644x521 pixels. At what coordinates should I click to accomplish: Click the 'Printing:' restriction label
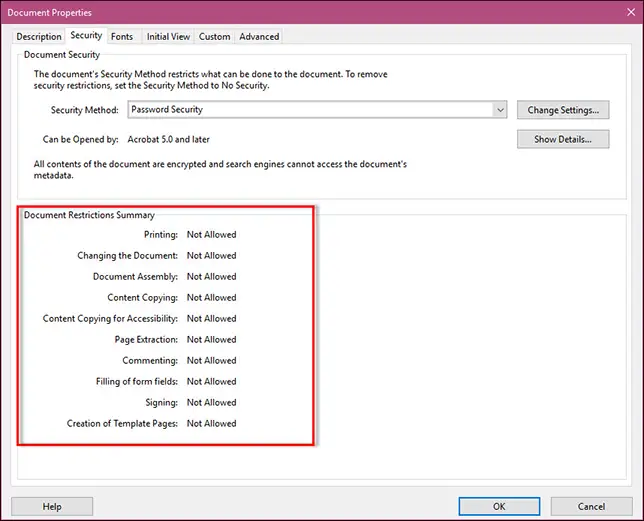pyautogui.click(x=161, y=234)
